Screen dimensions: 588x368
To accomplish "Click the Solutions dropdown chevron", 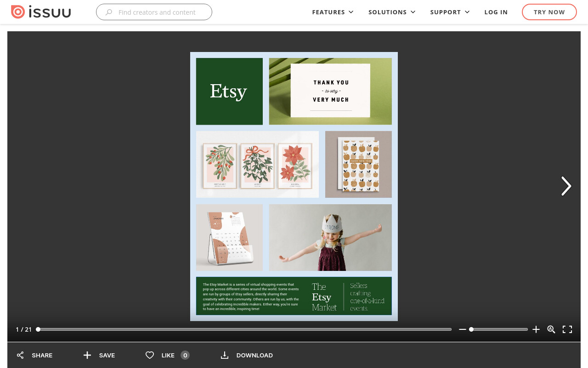I will point(413,12).
